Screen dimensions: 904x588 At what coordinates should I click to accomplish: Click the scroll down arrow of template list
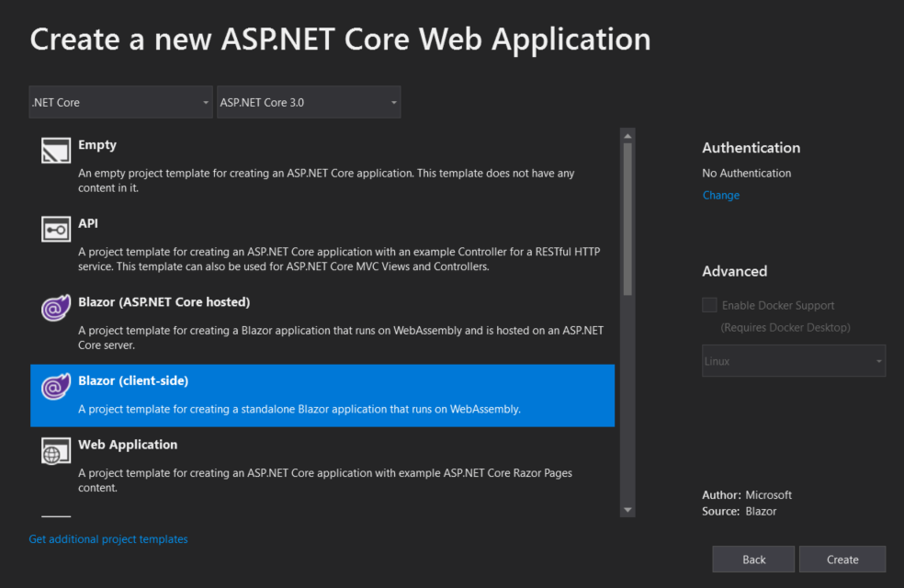(x=627, y=510)
